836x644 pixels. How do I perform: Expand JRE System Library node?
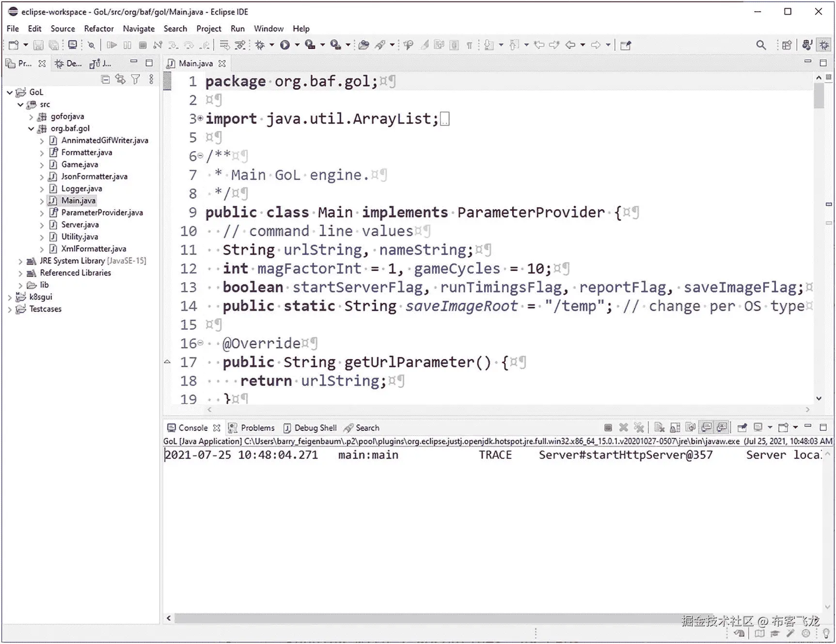tap(20, 261)
